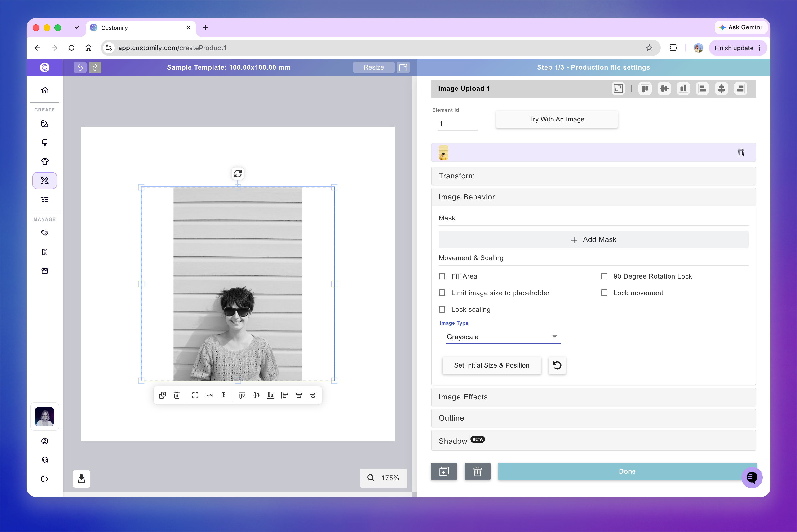Click the Element Id input field

458,124
